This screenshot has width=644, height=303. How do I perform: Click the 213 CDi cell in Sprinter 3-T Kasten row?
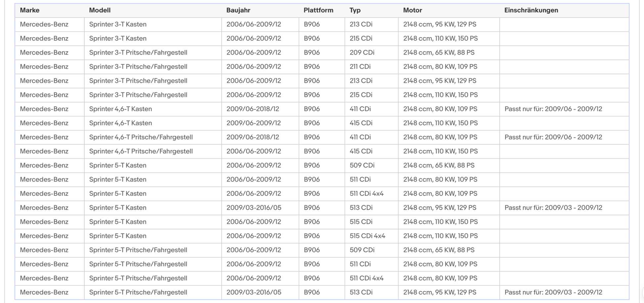point(361,25)
